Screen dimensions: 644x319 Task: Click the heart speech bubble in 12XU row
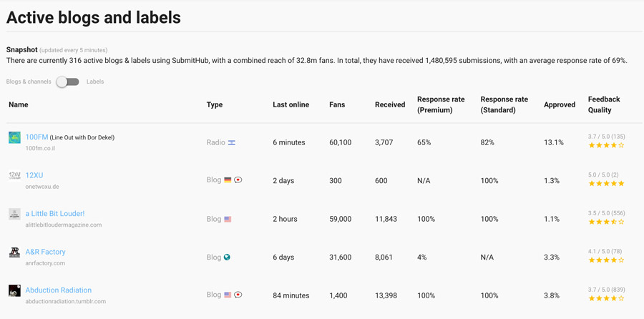(x=238, y=180)
